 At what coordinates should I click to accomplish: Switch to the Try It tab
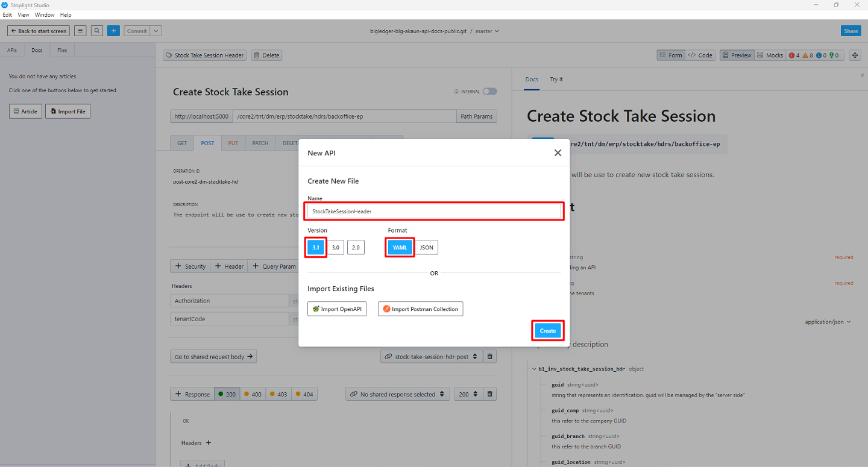click(x=556, y=80)
